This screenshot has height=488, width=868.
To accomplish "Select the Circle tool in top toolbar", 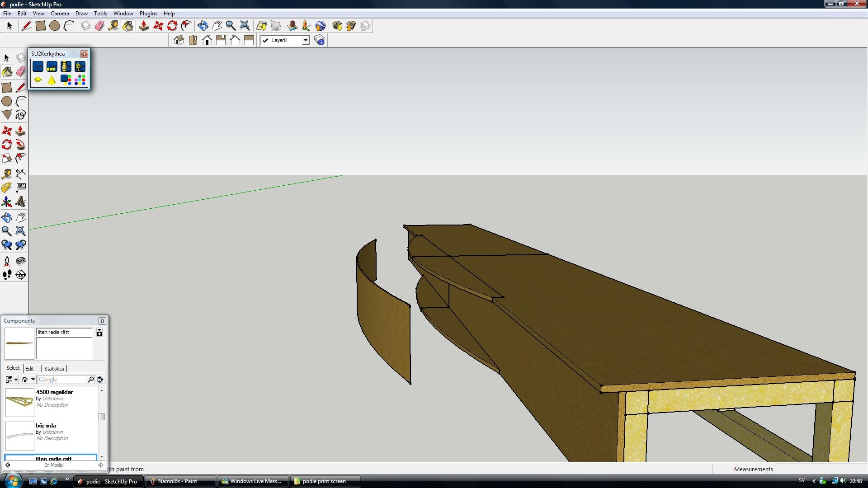I will pyautogui.click(x=55, y=26).
